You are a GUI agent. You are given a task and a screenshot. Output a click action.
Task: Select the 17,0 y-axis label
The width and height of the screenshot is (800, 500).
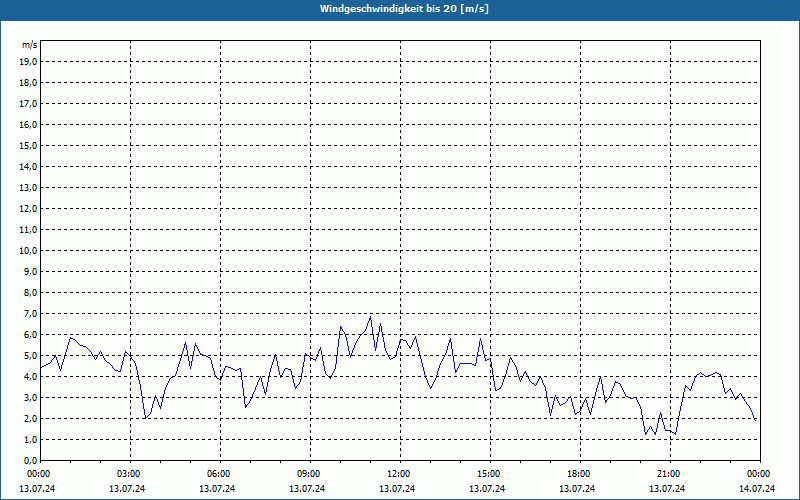pyautogui.click(x=28, y=104)
